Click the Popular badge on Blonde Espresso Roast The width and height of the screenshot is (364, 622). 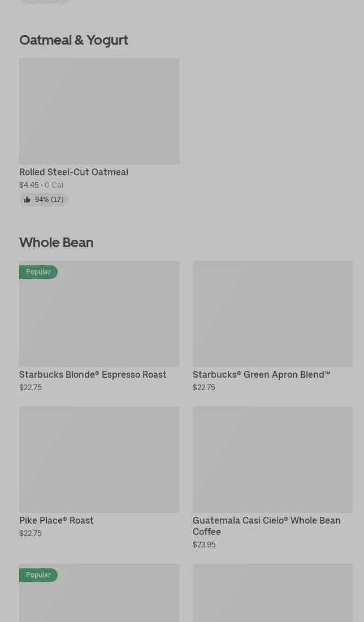[38, 272]
